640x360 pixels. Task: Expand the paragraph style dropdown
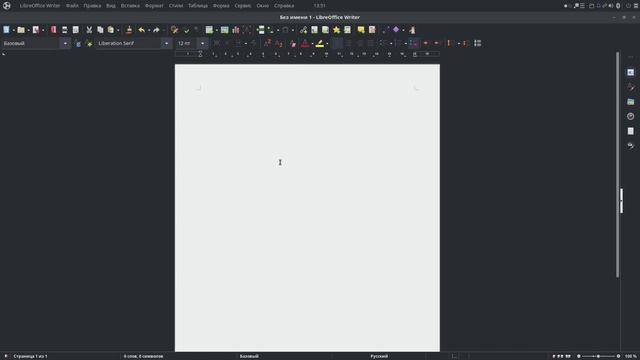[65, 43]
